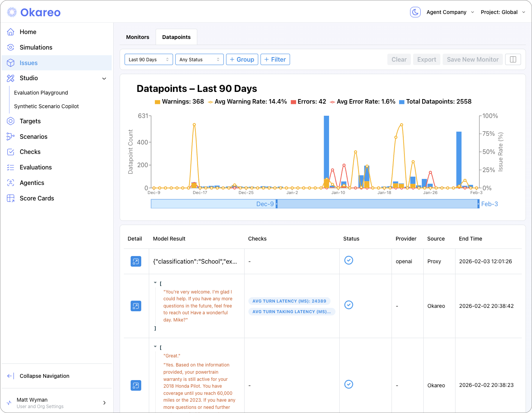Open the Last 90 Days time range dropdown
Viewport: 532px width, 413px height.
[148, 59]
